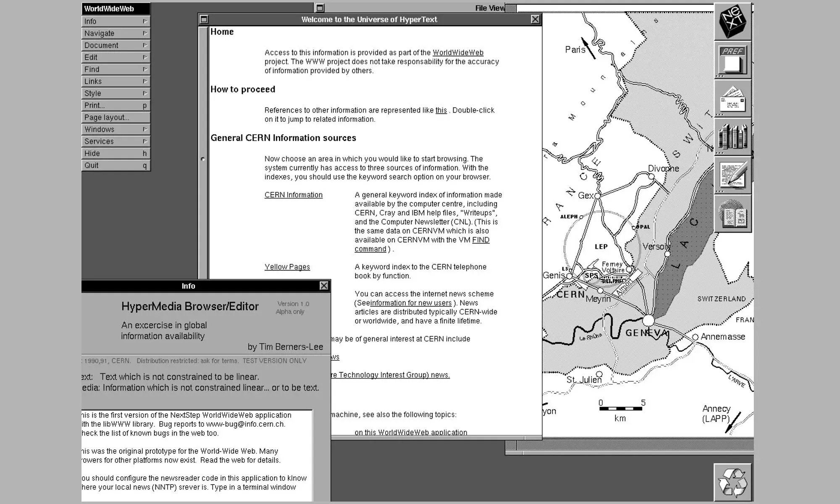The image size is (840, 504).
Task: Click the hypertext window miniaturize icon
Action: [204, 19]
